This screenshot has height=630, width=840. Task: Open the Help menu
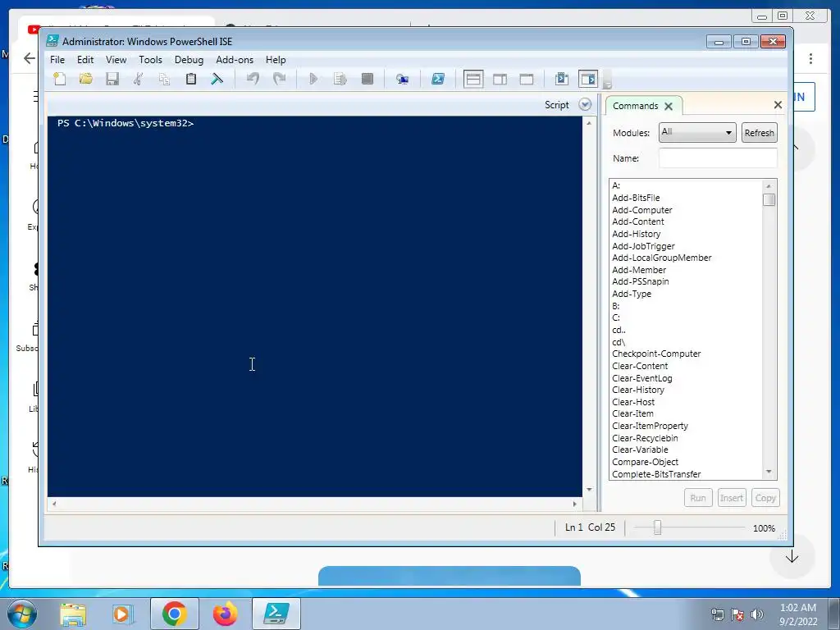click(x=276, y=60)
